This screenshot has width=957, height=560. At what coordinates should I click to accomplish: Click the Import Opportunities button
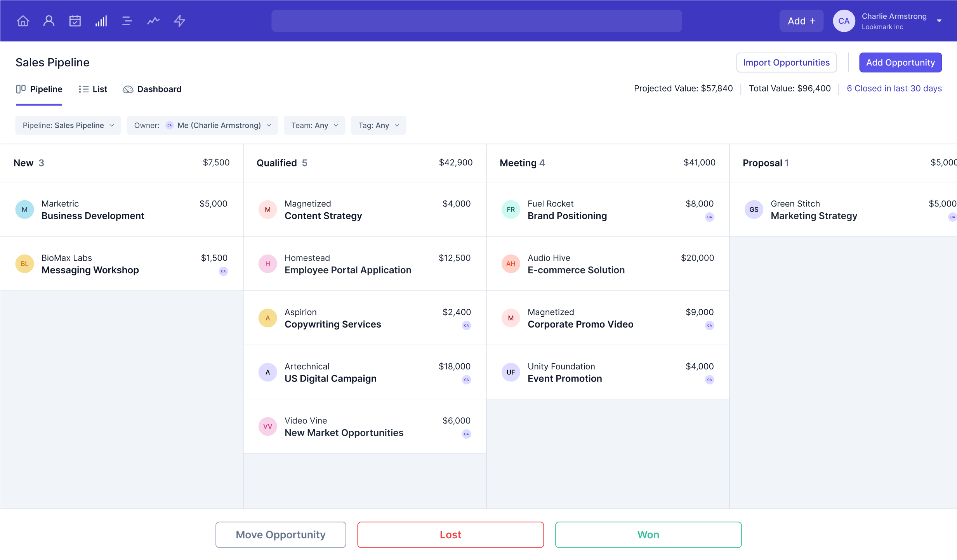click(x=787, y=62)
